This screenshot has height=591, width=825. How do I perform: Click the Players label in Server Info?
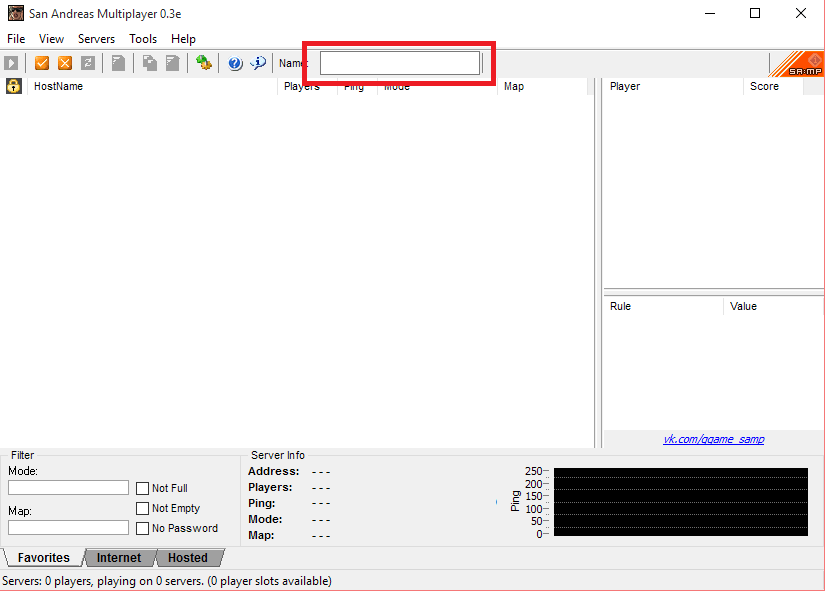270,487
